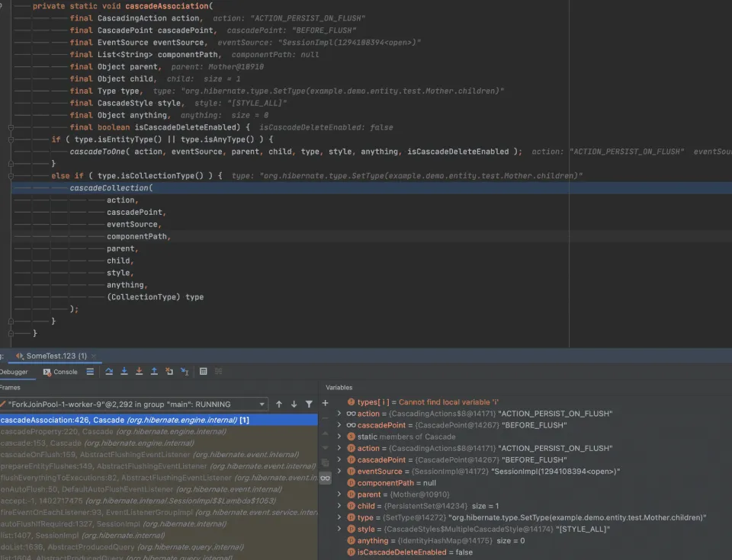Open the Evaluate Expression calculator icon
732x560 pixels.
tap(203, 372)
